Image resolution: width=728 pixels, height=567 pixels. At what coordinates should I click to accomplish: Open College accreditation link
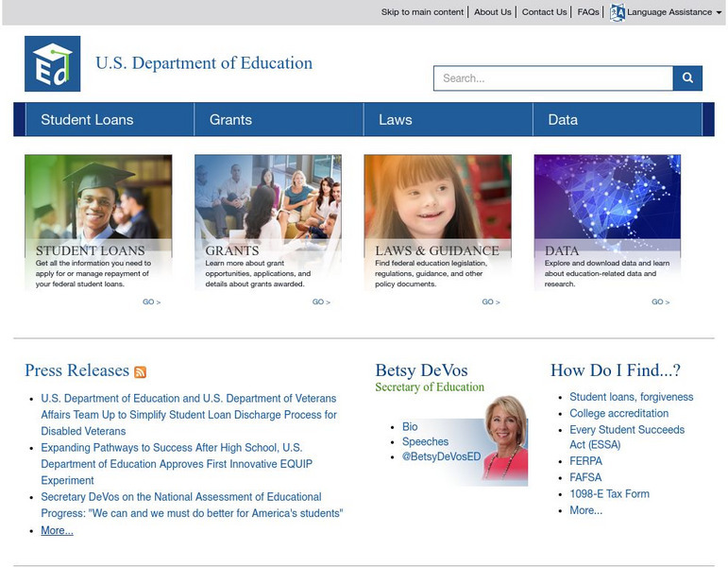click(619, 413)
